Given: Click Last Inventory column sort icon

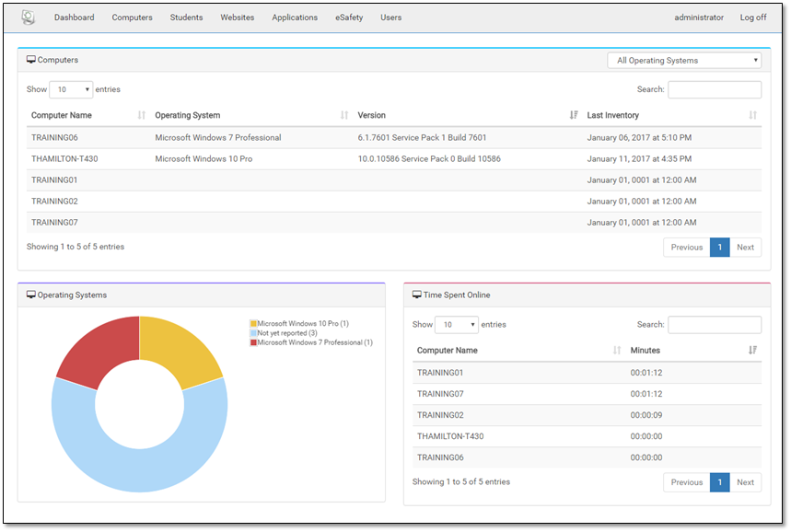Looking at the screenshot, I should pyautogui.click(x=752, y=115).
